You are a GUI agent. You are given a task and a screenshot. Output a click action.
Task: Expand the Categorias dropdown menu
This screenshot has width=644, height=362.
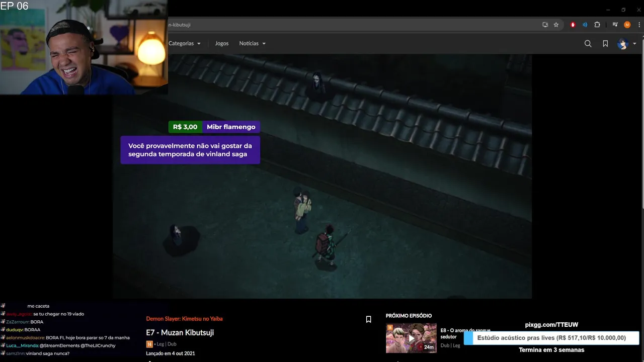coord(184,43)
